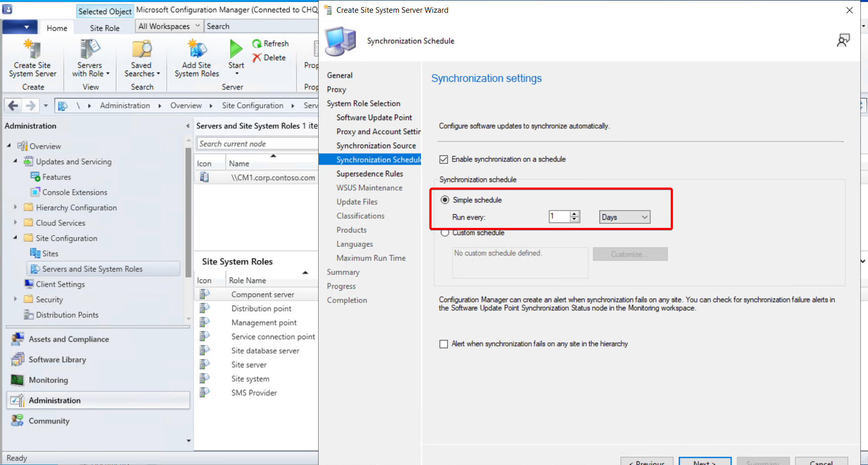Screen dimensions: 868x465
Task: Open the navigation history dropdown arrow
Action: pyautogui.click(x=46, y=106)
